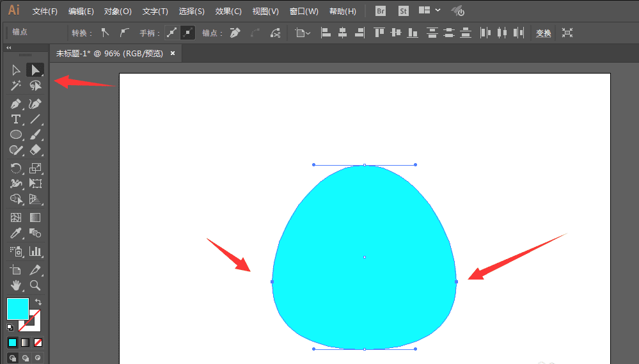Select the Curvature tool
Screen dimensions: 639x364
(x=35, y=104)
